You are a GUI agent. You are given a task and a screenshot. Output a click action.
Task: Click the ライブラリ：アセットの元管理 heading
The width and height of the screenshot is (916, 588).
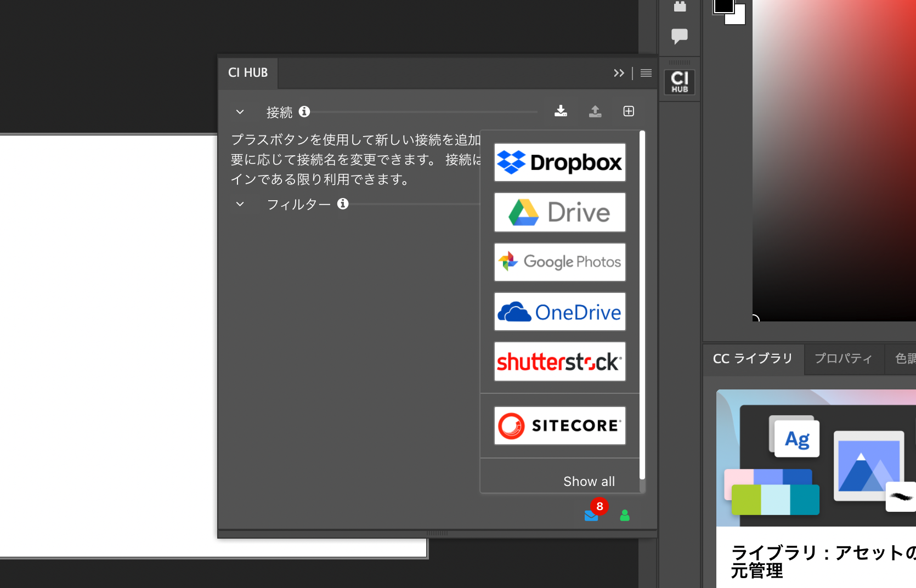tap(823, 561)
